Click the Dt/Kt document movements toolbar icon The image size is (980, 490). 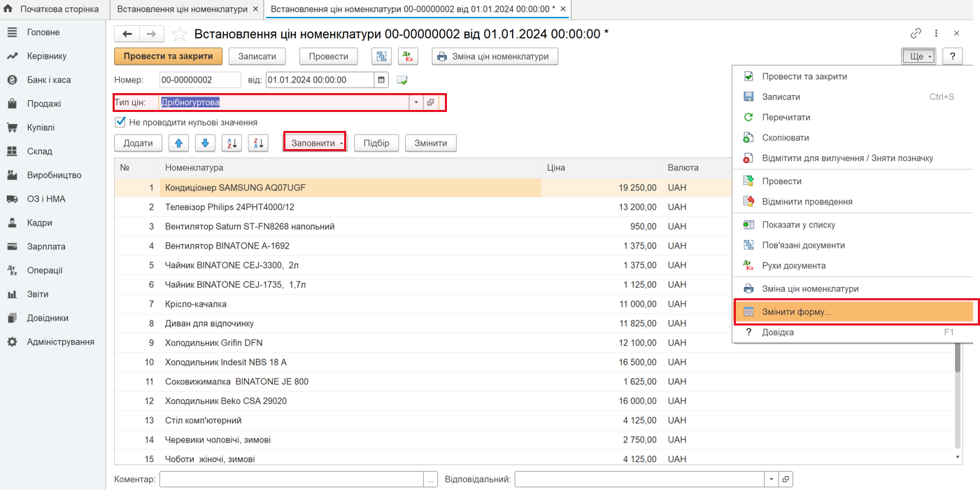point(408,57)
